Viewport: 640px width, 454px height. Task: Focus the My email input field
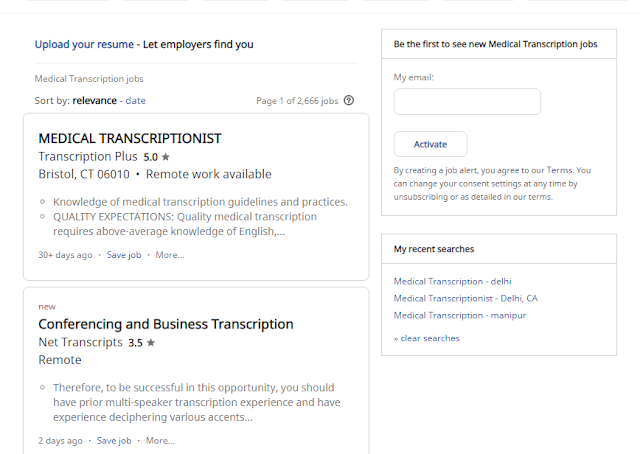(467, 102)
